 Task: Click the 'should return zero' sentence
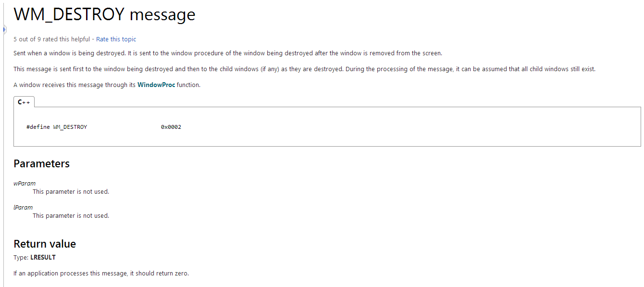pyautogui.click(x=101, y=274)
